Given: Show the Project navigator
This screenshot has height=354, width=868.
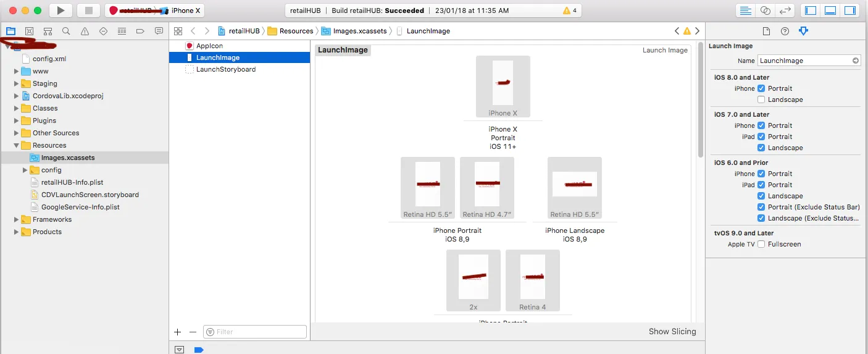Looking at the screenshot, I should pos(10,31).
